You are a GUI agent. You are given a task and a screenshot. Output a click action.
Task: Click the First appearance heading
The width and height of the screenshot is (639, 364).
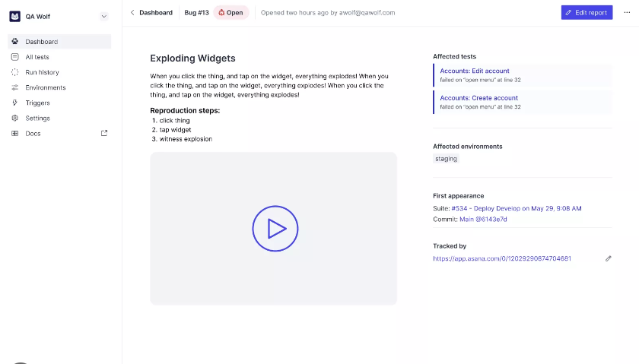[459, 196]
